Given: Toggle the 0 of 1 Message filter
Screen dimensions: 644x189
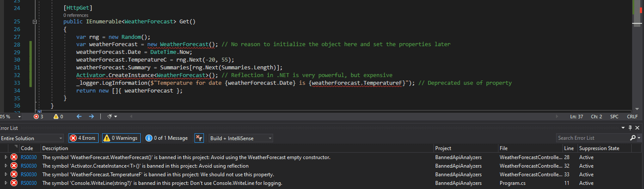Looking at the screenshot, I should point(167,138).
